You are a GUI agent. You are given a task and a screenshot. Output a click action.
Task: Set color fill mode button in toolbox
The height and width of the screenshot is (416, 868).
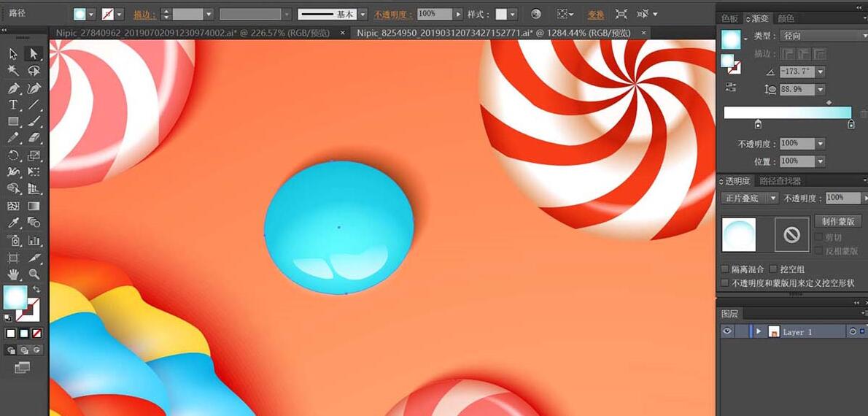[10, 333]
